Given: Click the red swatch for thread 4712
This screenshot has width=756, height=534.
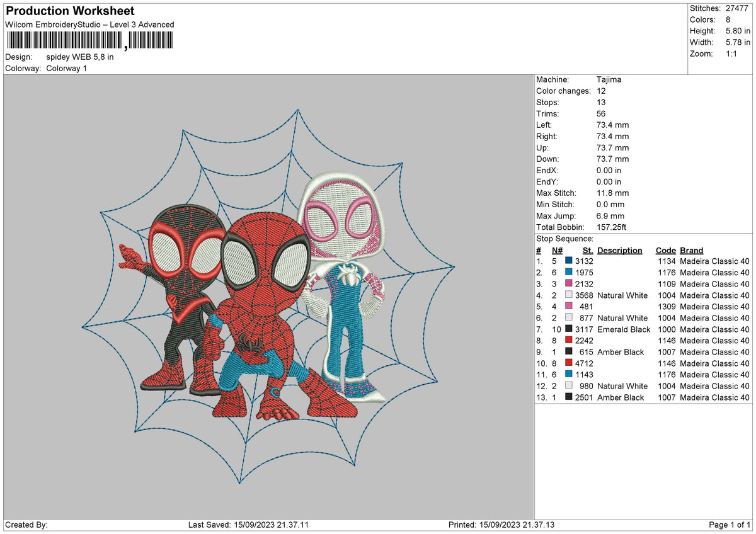Looking at the screenshot, I should click(x=568, y=363).
